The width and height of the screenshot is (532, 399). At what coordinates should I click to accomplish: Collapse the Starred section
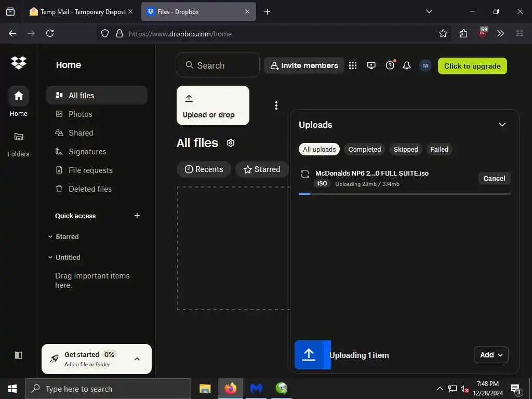(x=50, y=236)
